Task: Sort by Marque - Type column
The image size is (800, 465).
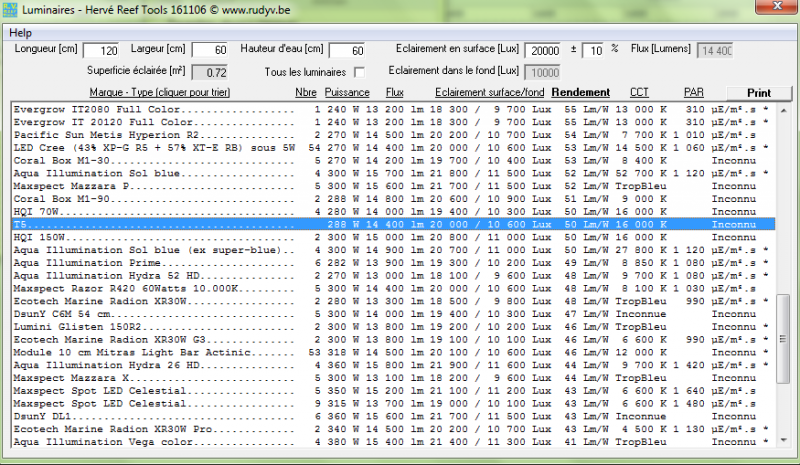Action: click(x=160, y=92)
